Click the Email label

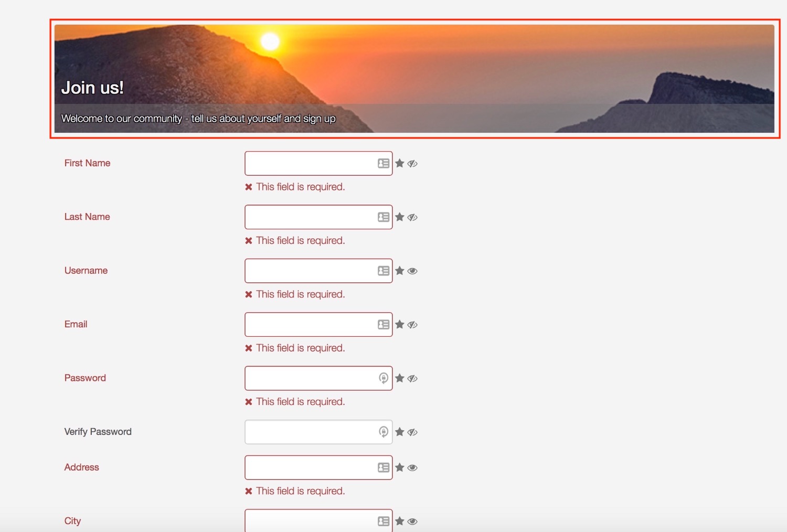click(x=76, y=324)
